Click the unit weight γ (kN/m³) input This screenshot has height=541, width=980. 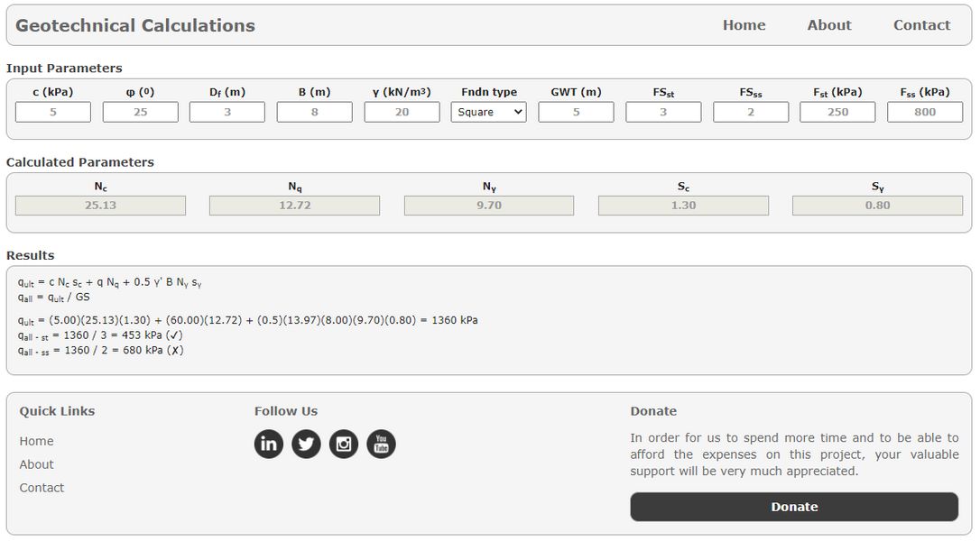(402, 112)
